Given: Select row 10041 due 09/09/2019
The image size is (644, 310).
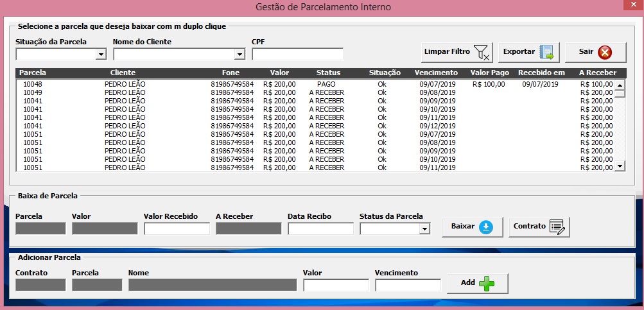Looking at the screenshot, I should click(x=315, y=101).
